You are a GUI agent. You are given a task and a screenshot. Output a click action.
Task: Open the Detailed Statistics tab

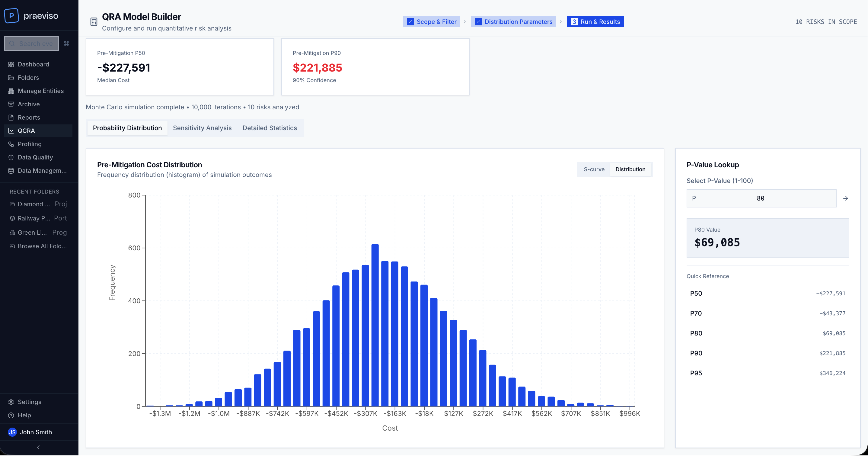click(270, 128)
